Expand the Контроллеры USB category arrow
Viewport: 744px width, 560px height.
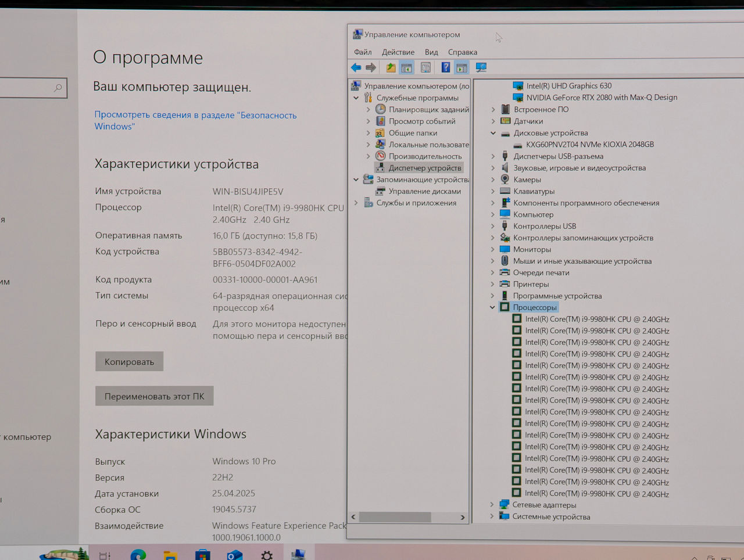(x=493, y=226)
